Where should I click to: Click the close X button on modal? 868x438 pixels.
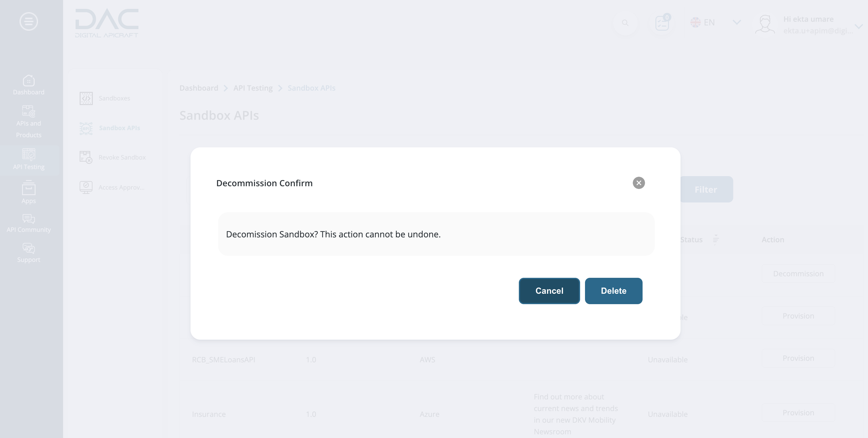[x=638, y=183]
